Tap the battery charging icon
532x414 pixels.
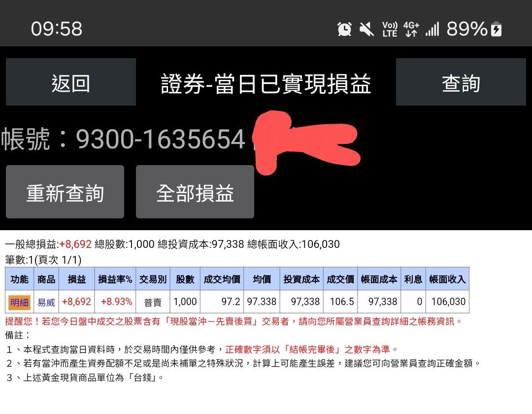[x=497, y=29]
